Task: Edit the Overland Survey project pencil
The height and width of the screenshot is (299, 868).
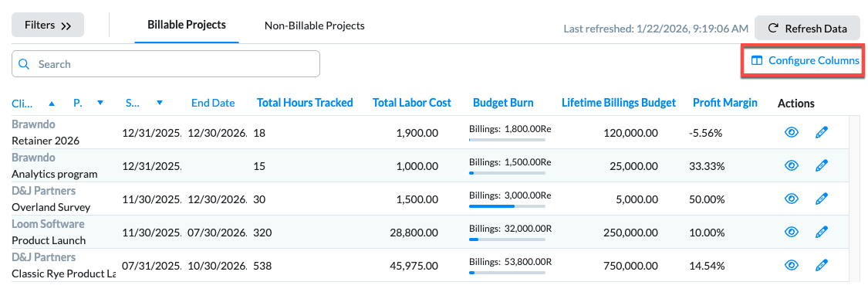Action: point(822,199)
